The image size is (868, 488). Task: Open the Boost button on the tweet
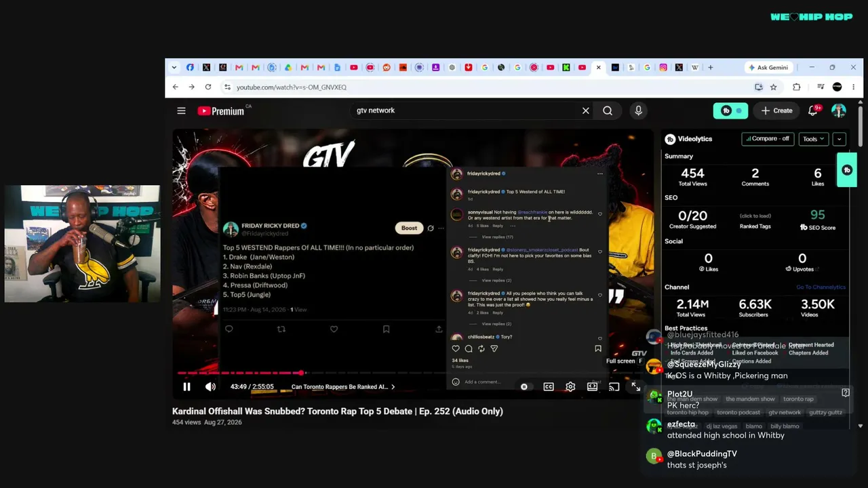(409, 228)
